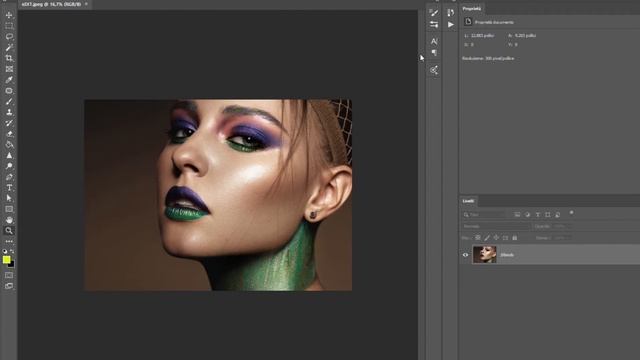
Task: Close the e0X7.jpeg document tab
Action: pos(86,4)
